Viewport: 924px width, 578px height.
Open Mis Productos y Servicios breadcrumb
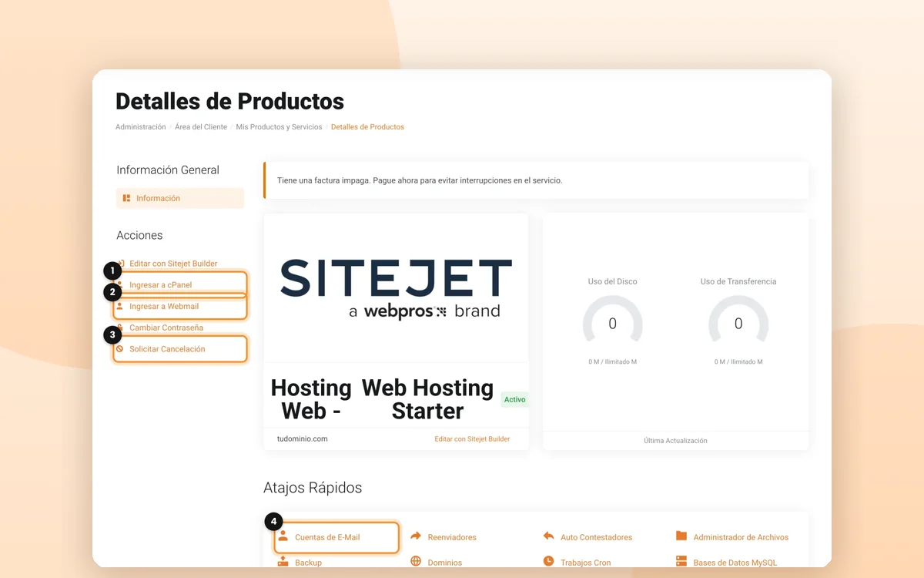(x=279, y=127)
